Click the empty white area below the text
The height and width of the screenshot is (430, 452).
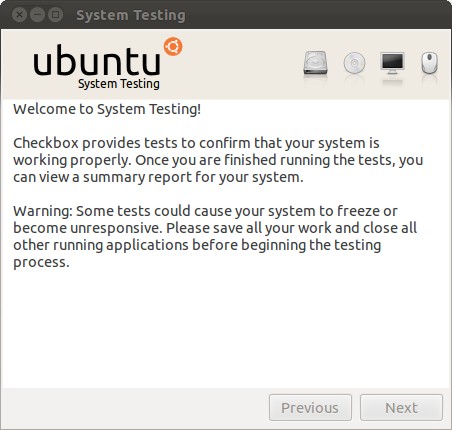pyautogui.click(x=226, y=328)
